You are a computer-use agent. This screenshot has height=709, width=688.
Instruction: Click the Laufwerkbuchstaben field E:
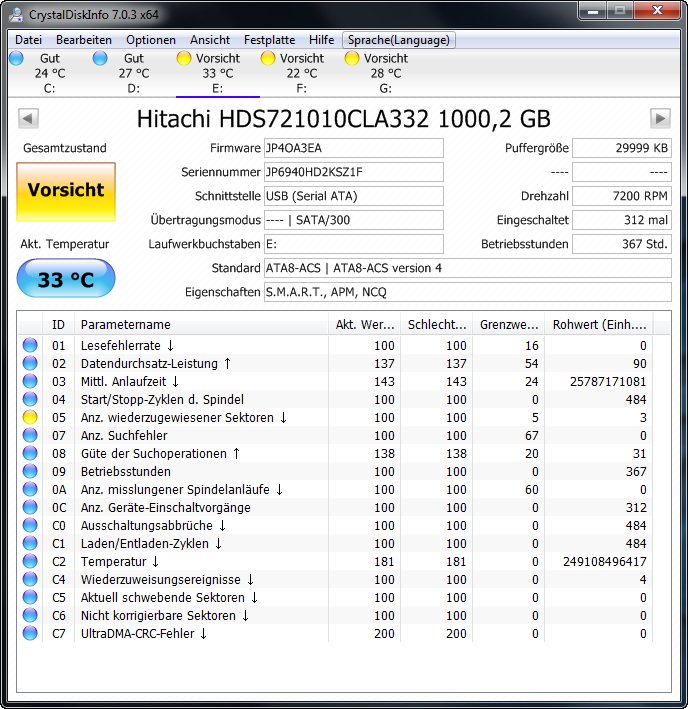[353, 244]
